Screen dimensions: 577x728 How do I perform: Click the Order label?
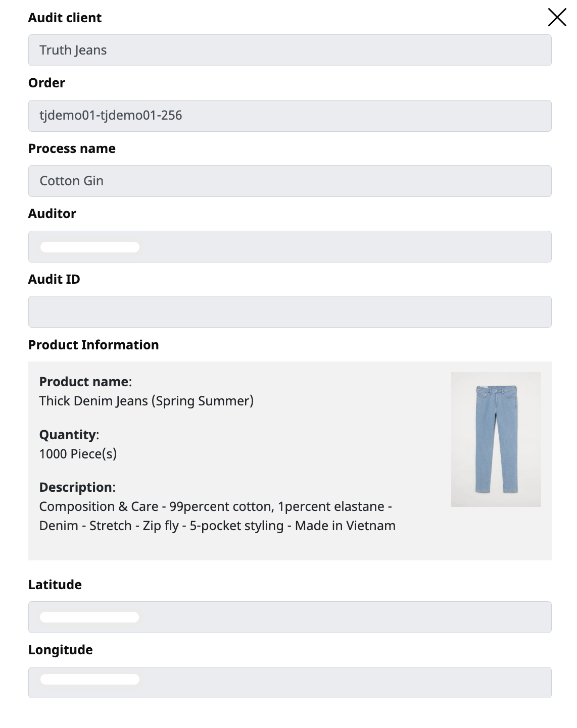click(46, 83)
